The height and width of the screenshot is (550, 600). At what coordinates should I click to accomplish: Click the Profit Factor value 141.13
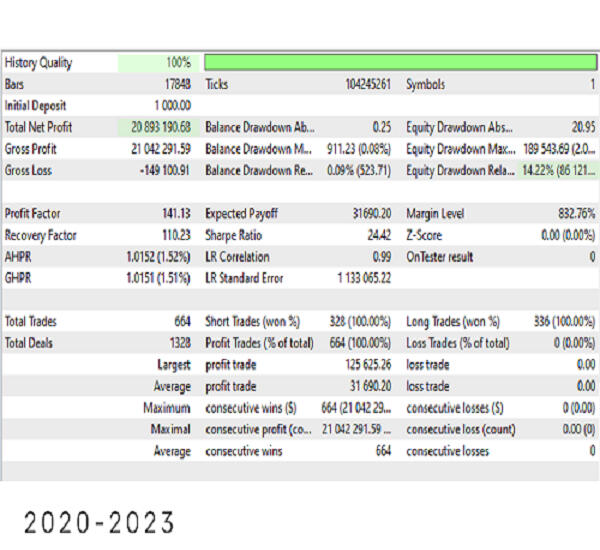point(174,214)
